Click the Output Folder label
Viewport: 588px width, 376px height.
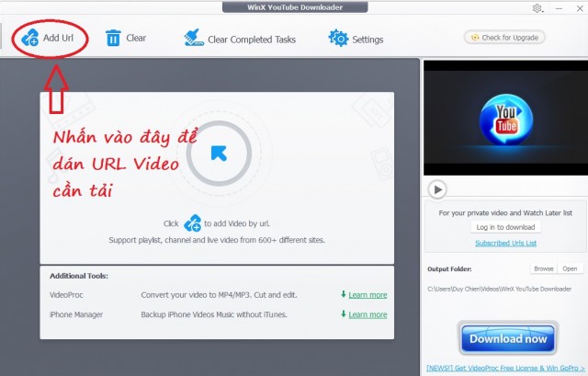(449, 268)
